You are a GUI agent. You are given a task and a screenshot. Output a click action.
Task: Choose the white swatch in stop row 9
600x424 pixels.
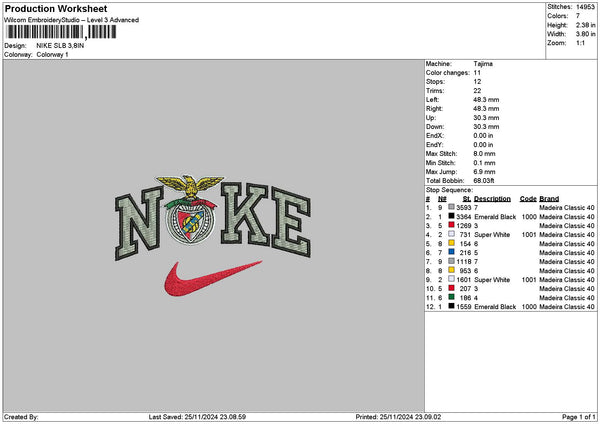pos(452,279)
